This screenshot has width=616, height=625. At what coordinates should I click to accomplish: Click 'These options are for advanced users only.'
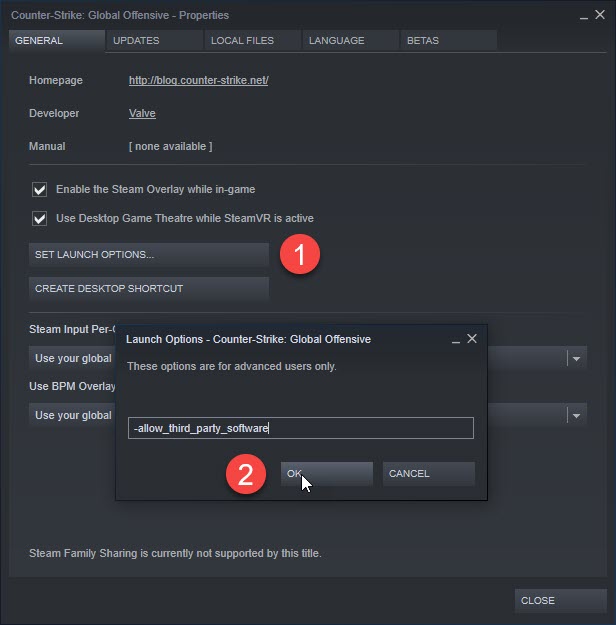(x=232, y=366)
